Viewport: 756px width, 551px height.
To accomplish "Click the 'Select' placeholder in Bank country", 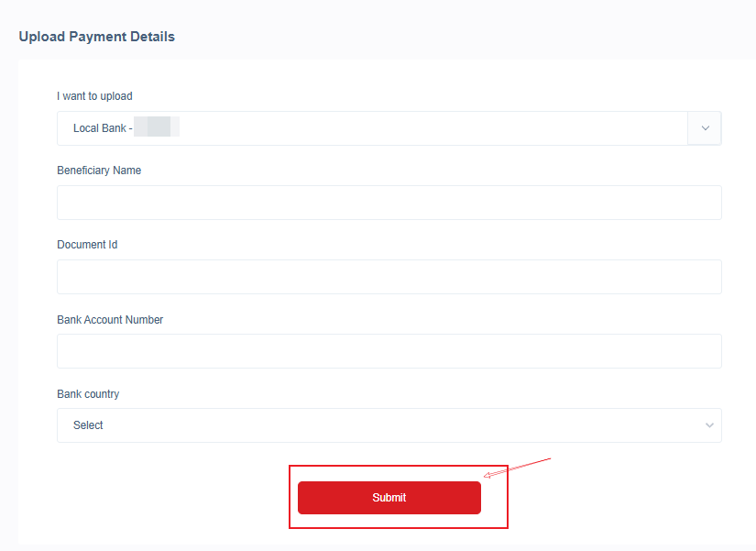I will point(88,425).
